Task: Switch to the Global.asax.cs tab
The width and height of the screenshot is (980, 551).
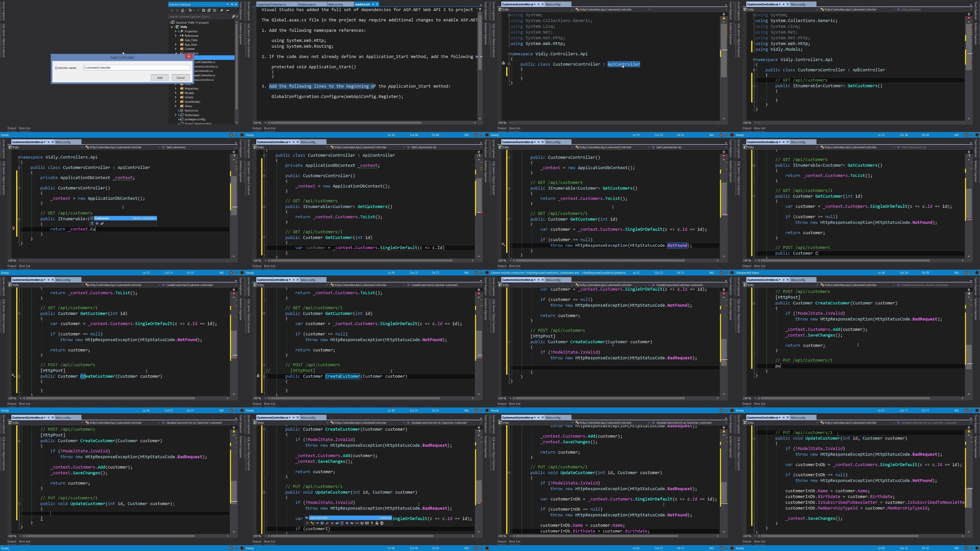Action: tap(307, 4)
